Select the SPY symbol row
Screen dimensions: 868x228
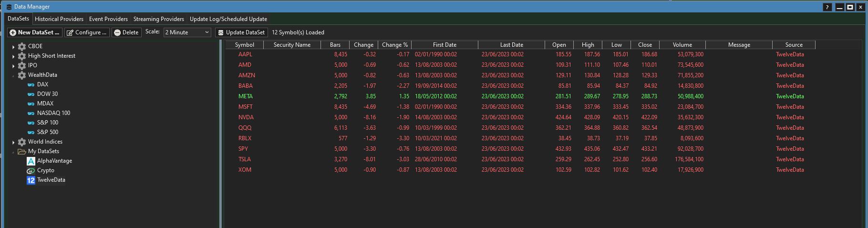520,149
